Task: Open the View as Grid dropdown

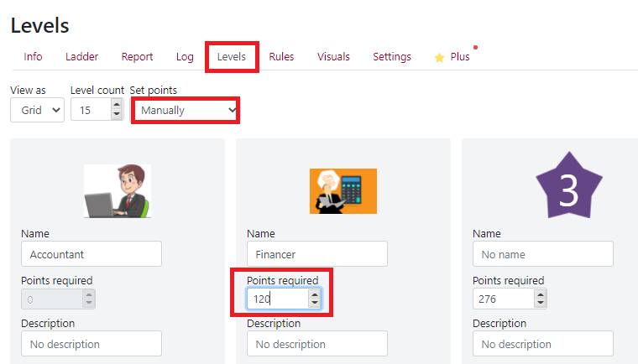Action: pos(37,110)
